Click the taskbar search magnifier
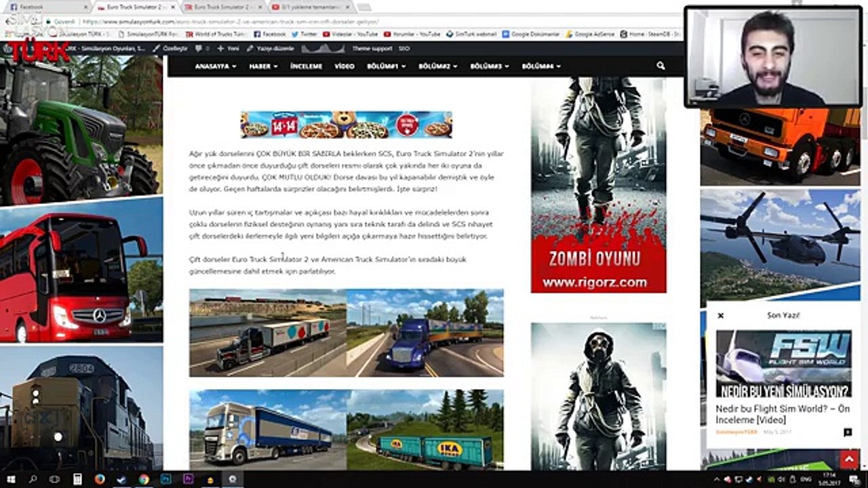Screen dimensions: 868x488 (x=33, y=479)
